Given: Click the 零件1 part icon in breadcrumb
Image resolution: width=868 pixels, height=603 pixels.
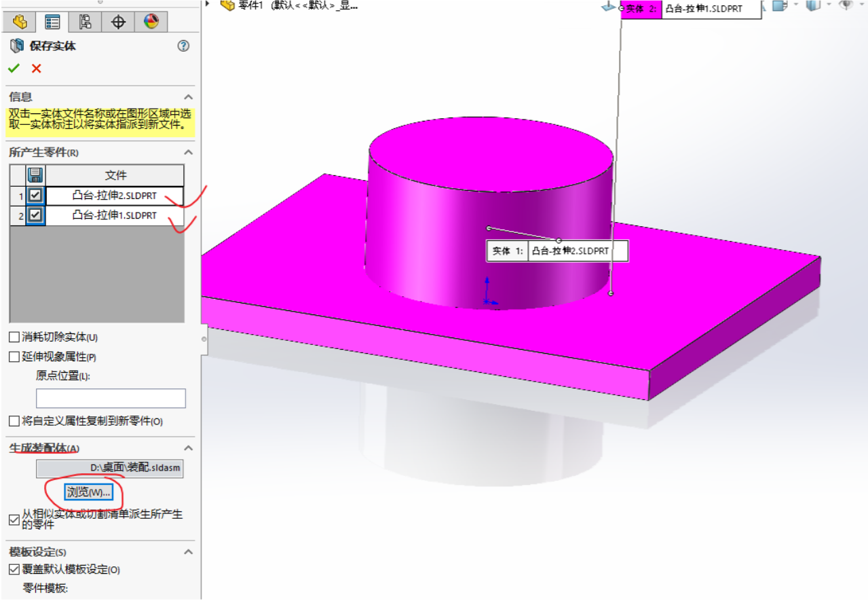Looking at the screenshot, I should 227,5.
